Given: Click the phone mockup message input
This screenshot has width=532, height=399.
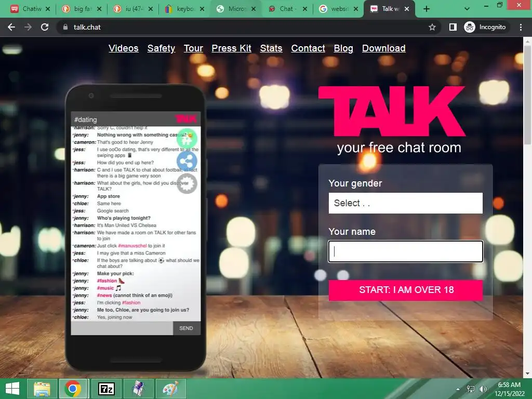Looking at the screenshot, I should (122, 328).
